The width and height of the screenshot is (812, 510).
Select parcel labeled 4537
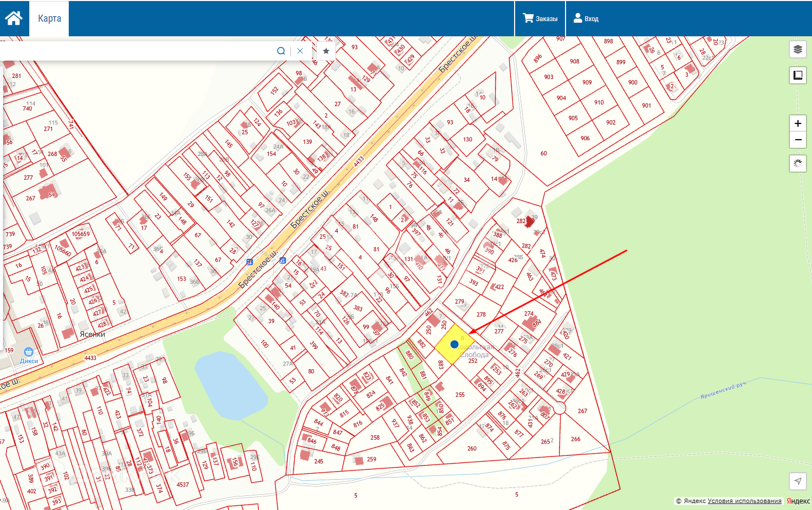pyautogui.click(x=183, y=485)
